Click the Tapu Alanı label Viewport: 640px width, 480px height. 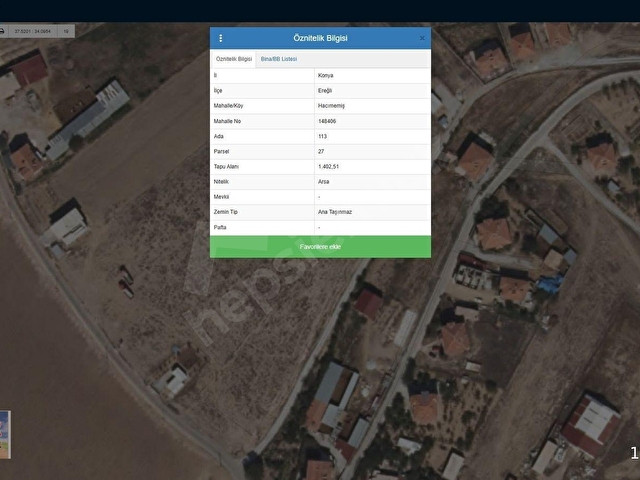226,167
